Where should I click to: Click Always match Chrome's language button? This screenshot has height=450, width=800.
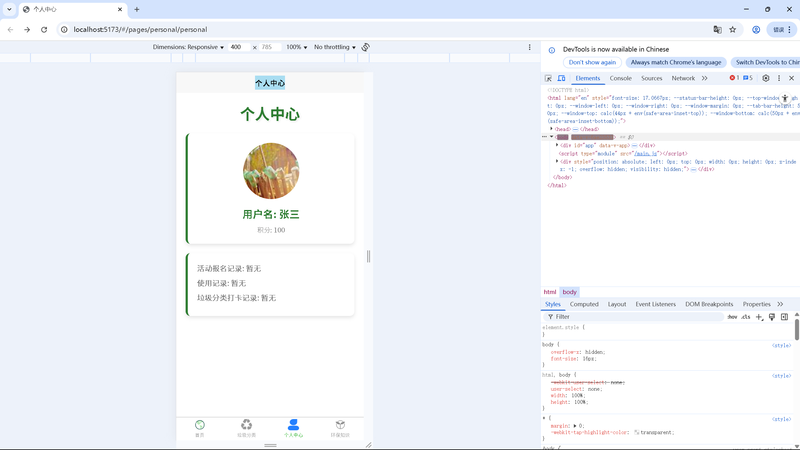[x=676, y=62]
